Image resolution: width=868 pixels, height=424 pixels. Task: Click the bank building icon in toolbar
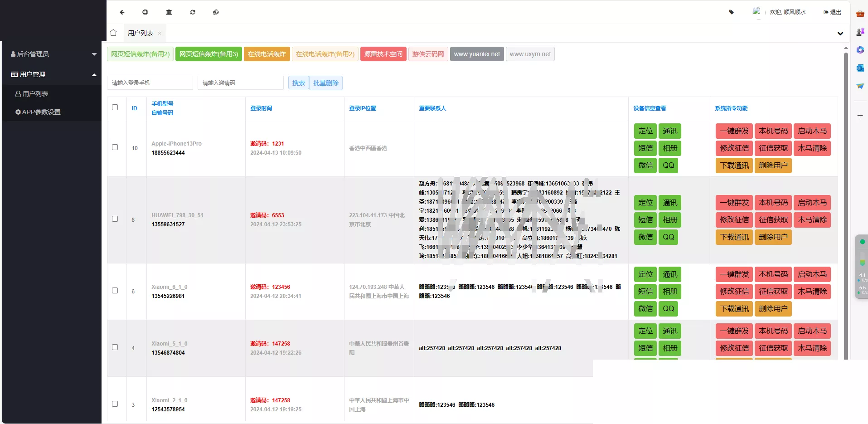169,12
